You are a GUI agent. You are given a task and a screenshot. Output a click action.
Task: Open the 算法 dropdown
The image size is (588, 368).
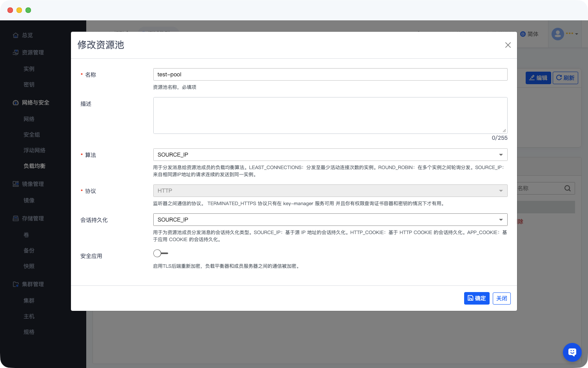coord(330,155)
